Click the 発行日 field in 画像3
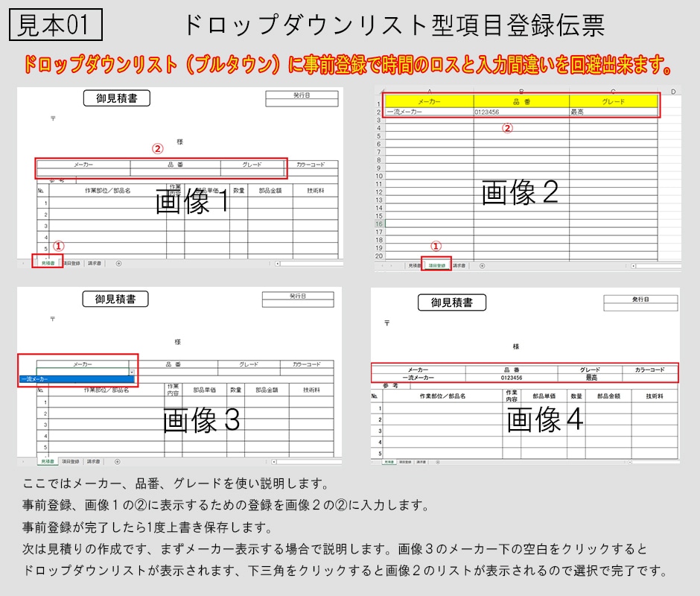Screen dimensions: 700x596 point(298,299)
